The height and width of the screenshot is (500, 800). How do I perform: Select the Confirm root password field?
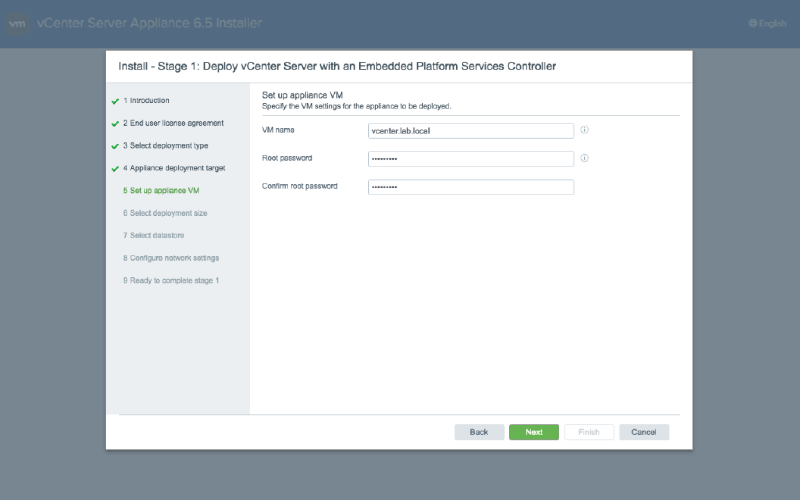click(470, 187)
